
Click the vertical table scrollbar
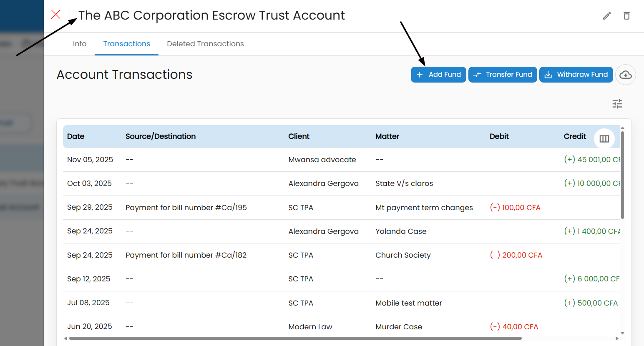(x=622, y=175)
